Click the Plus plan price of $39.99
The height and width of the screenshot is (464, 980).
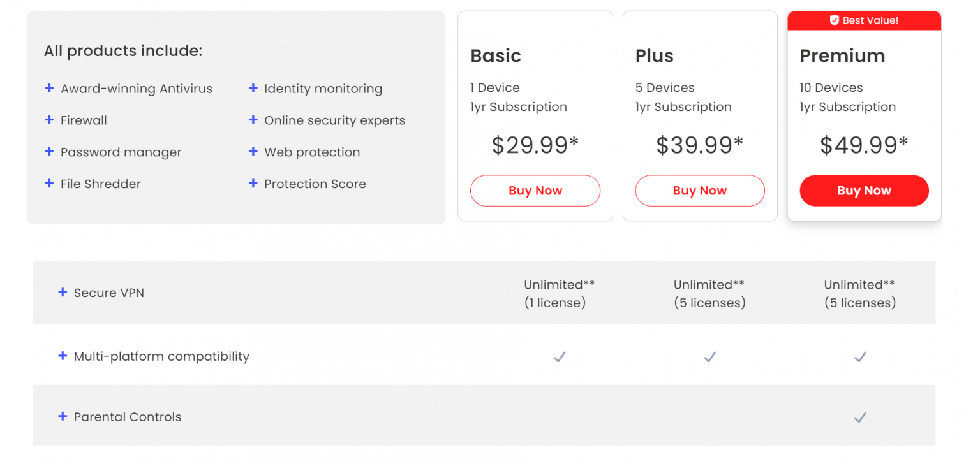point(700,145)
